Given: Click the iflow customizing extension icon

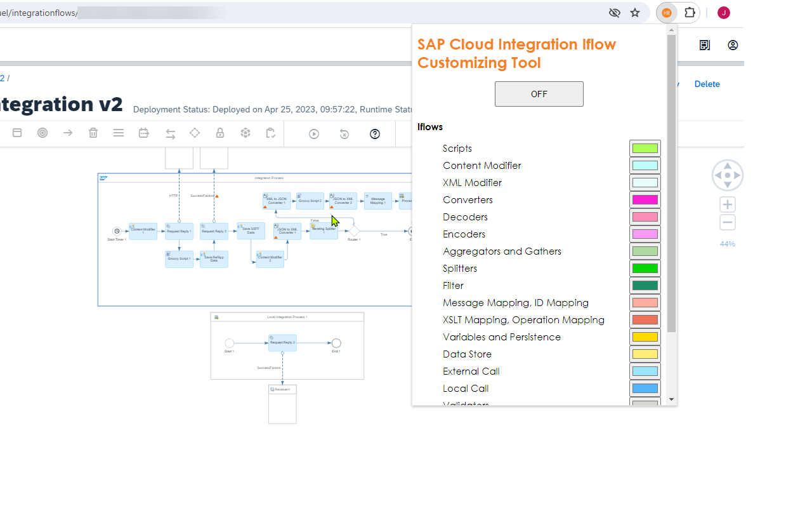Looking at the screenshot, I should pyautogui.click(x=667, y=13).
